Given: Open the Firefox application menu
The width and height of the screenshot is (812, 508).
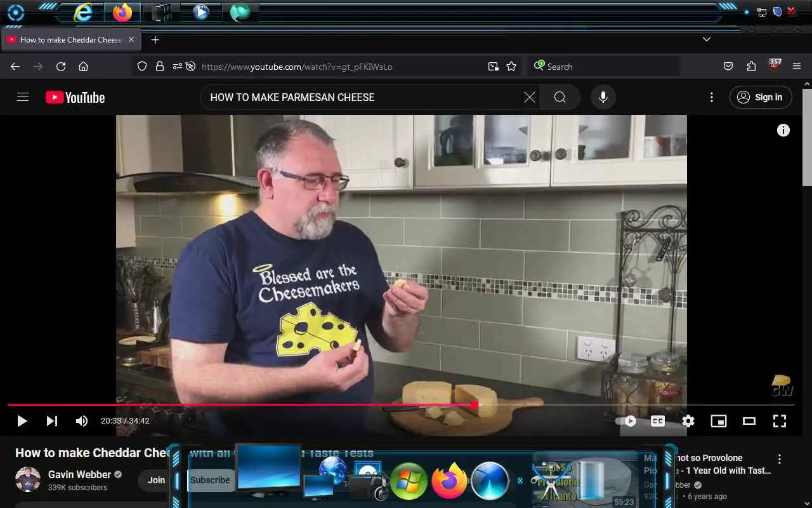Looking at the screenshot, I should [797, 67].
